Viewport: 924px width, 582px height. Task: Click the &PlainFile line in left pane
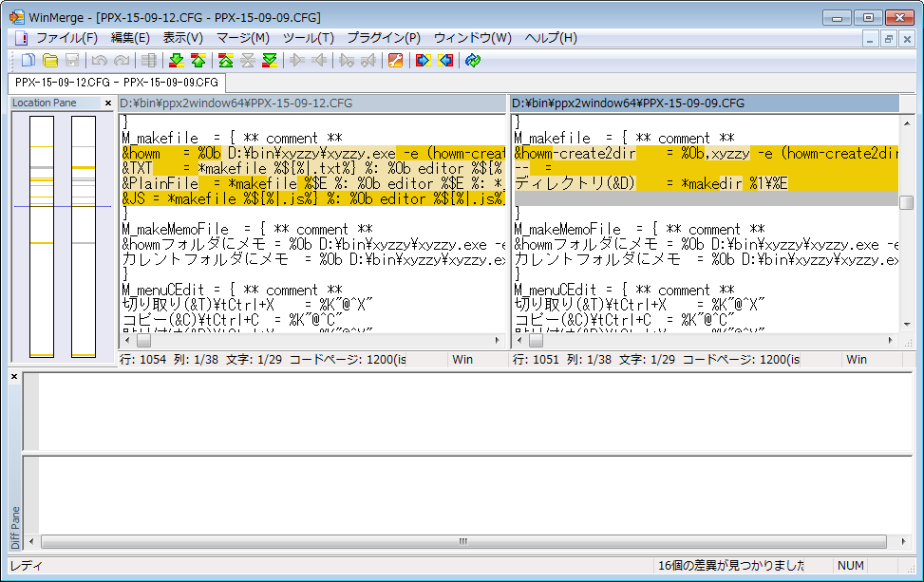pyautogui.click(x=313, y=184)
